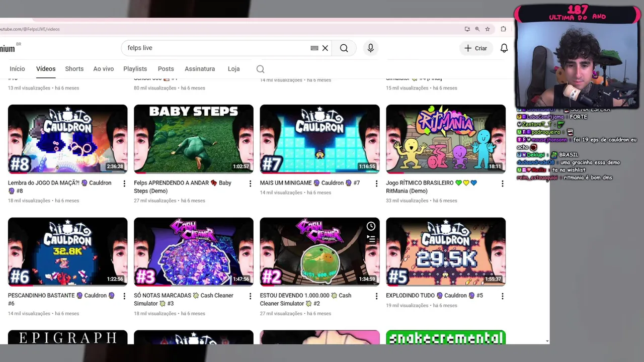
Task: Switch to the Shorts tab
Action: click(x=74, y=69)
